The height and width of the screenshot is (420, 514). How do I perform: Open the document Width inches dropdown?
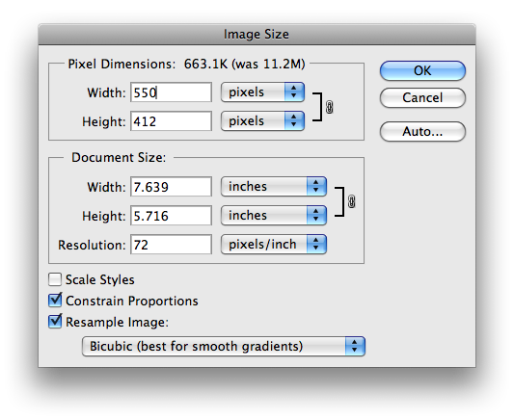coord(274,186)
